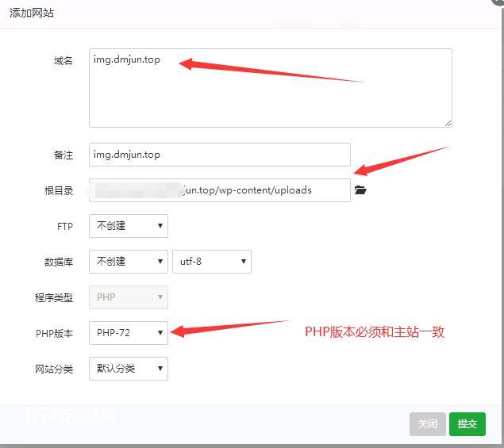Click the 域名 textarea resize handle
This screenshot has width=504, height=448.
pos(448,124)
